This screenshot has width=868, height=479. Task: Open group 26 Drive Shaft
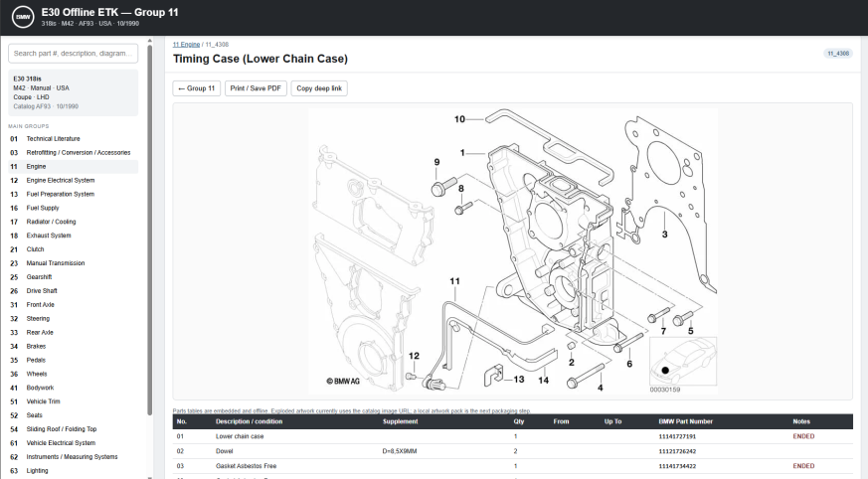(x=73, y=291)
